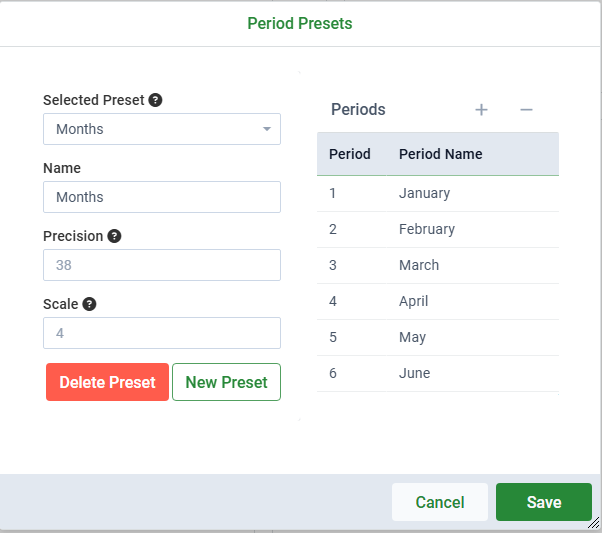Open the Selected Preset dropdown
Image resolution: width=602 pixels, height=533 pixels.
pyautogui.click(x=162, y=129)
